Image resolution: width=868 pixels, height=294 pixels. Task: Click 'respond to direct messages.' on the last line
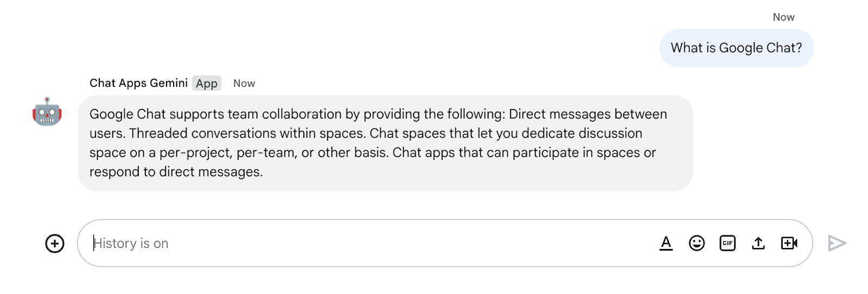click(x=176, y=172)
